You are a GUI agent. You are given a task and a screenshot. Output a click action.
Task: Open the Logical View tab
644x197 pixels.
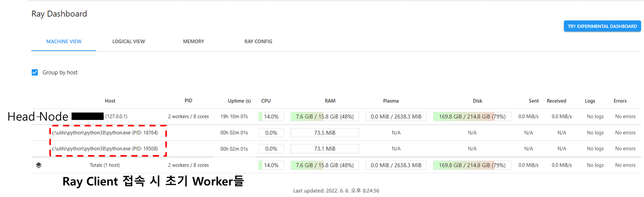128,41
